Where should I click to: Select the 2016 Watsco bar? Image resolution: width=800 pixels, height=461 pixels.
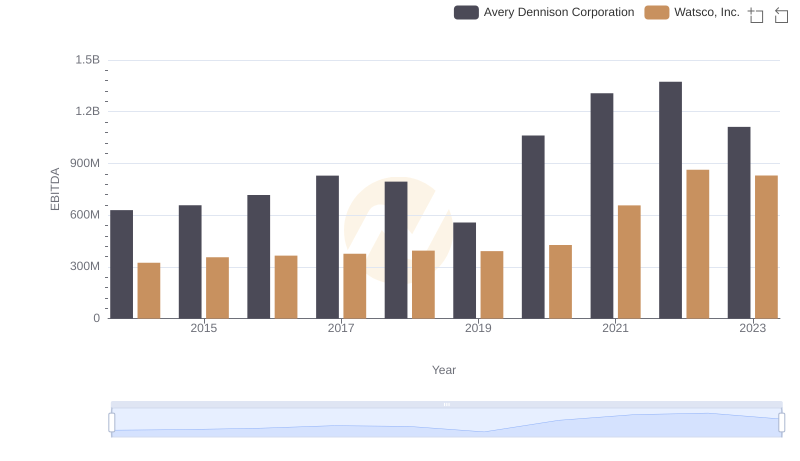click(x=286, y=287)
